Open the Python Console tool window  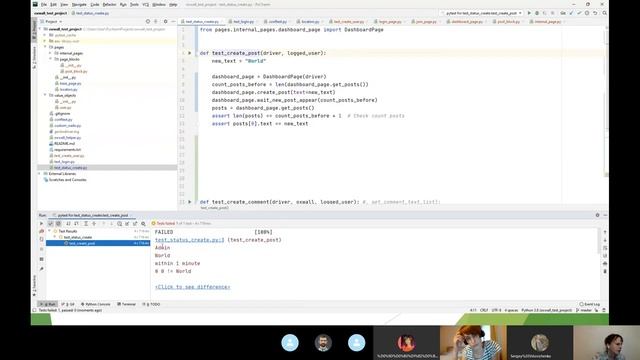pyautogui.click(x=96, y=304)
